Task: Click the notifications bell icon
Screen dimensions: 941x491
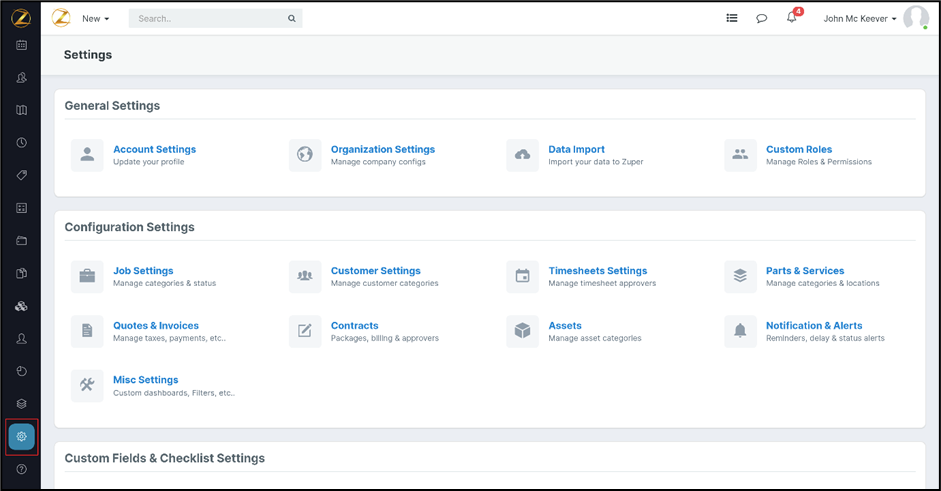Action: pos(791,18)
